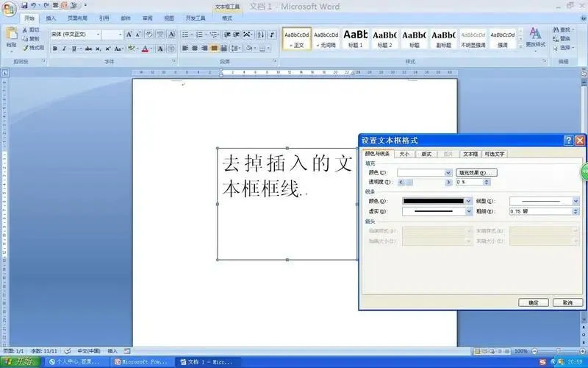The width and height of the screenshot is (588, 368).
Task: Decrease paragraph indent
Action: pos(227,35)
